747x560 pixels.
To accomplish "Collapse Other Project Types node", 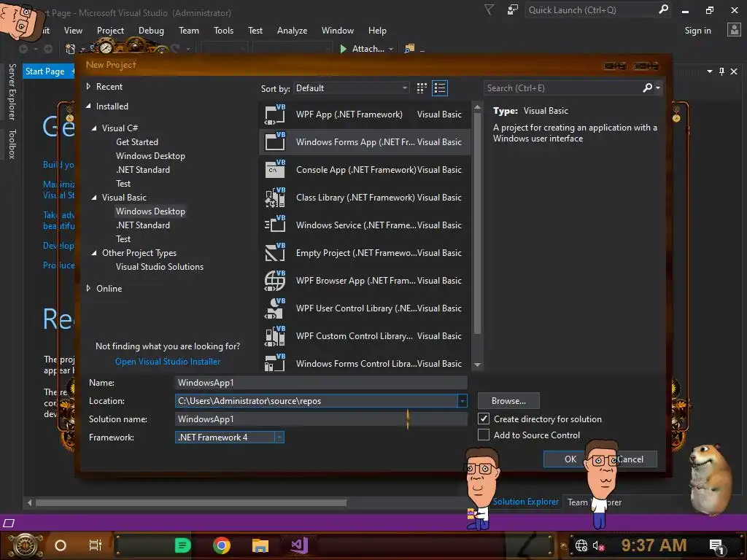I will coord(94,253).
